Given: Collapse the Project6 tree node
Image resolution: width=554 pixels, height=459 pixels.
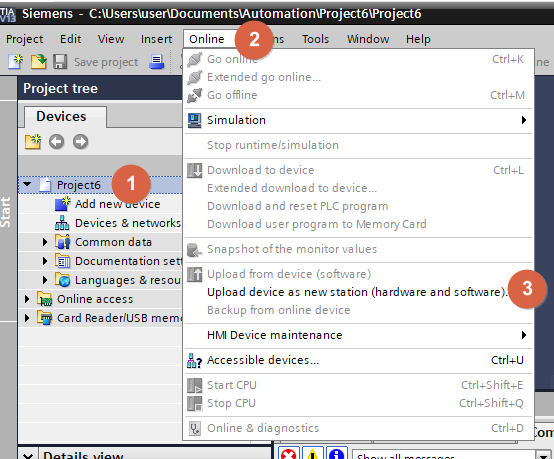Looking at the screenshot, I should pos(27,184).
